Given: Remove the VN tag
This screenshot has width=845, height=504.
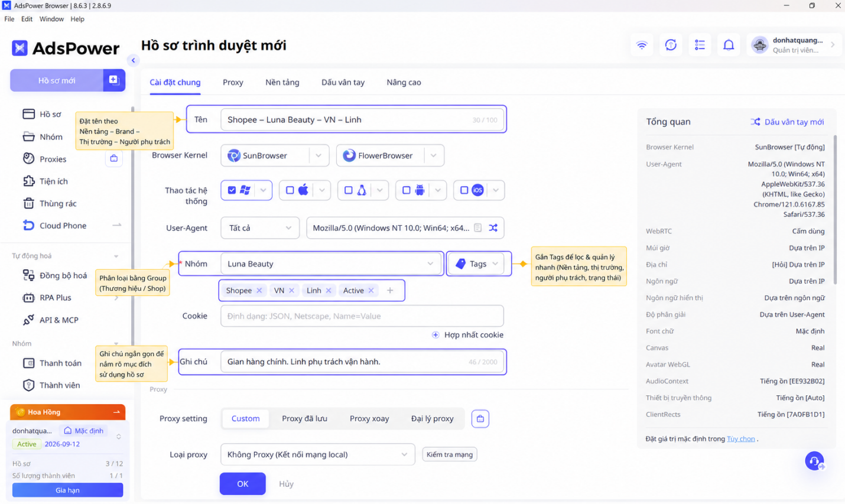Looking at the screenshot, I should point(291,291).
